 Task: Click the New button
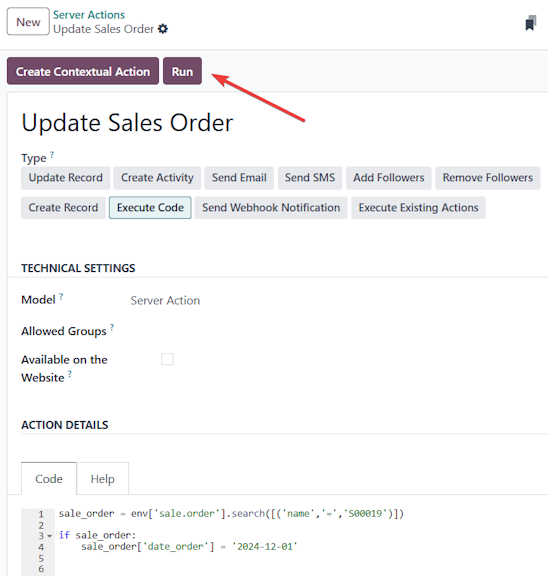(28, 22)
